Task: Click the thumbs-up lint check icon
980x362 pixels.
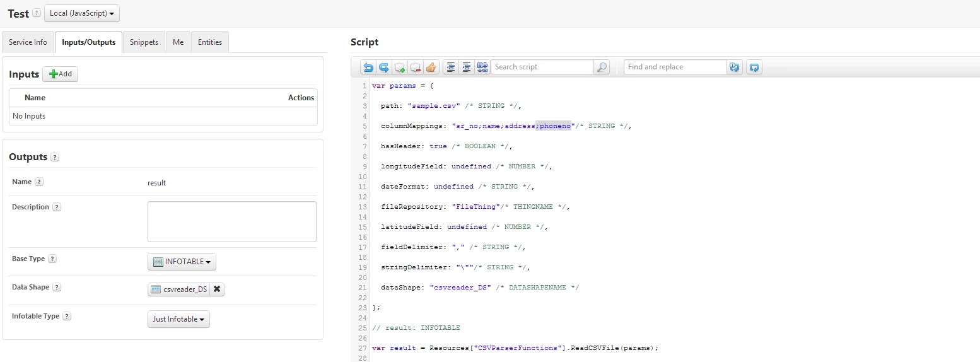Action: 431,67
